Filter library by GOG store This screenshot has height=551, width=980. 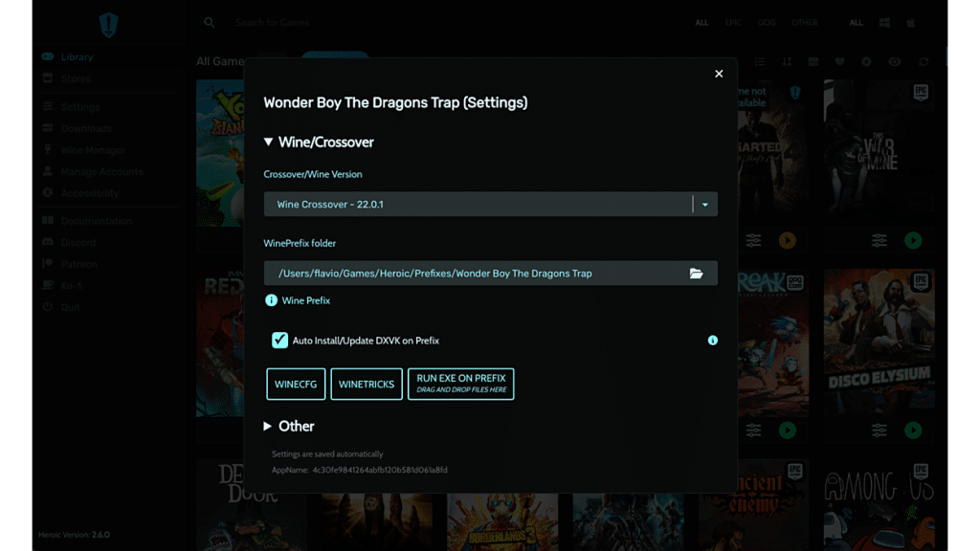767,23
